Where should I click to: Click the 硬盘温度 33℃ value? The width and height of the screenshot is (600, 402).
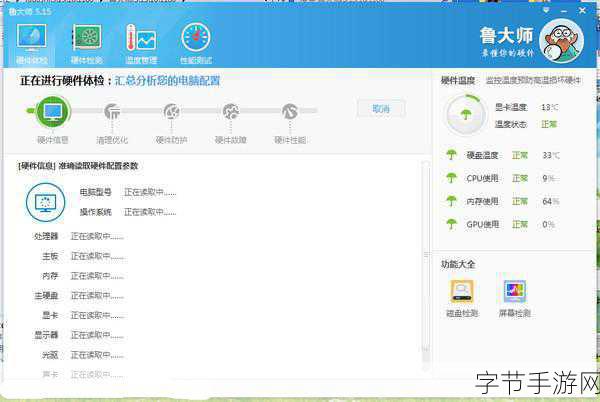pos(551,155)
